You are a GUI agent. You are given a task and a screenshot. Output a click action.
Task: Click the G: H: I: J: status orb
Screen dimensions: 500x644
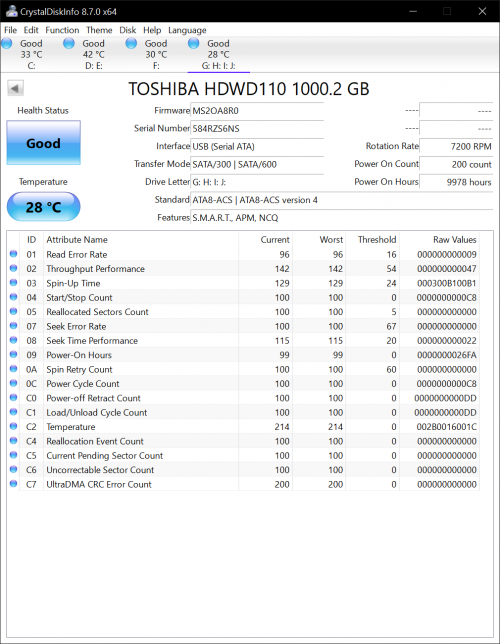click(x=194, y=43)
